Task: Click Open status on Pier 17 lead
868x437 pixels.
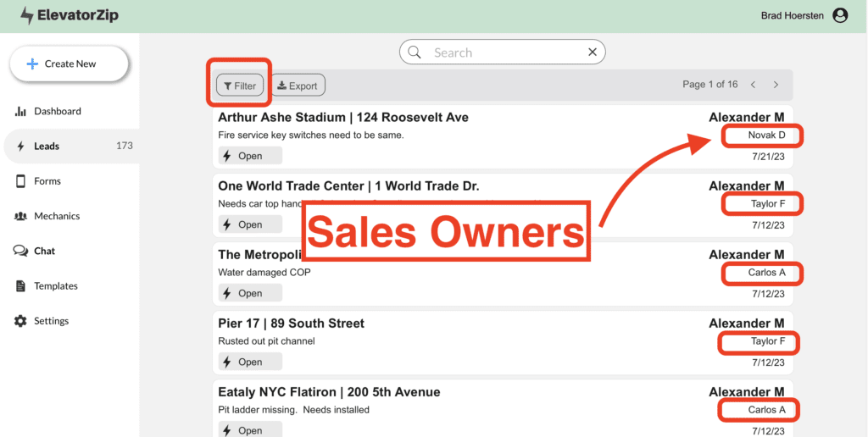Action: (250, 362)
